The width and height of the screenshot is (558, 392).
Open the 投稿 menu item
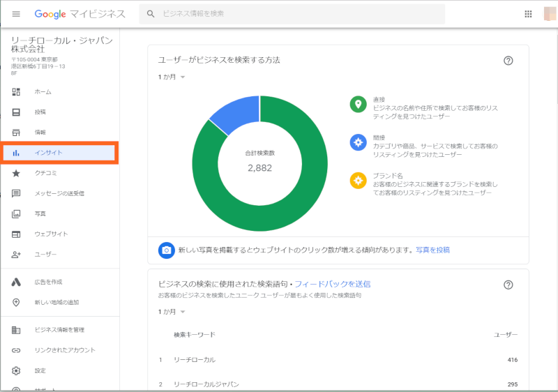point(60,112)
